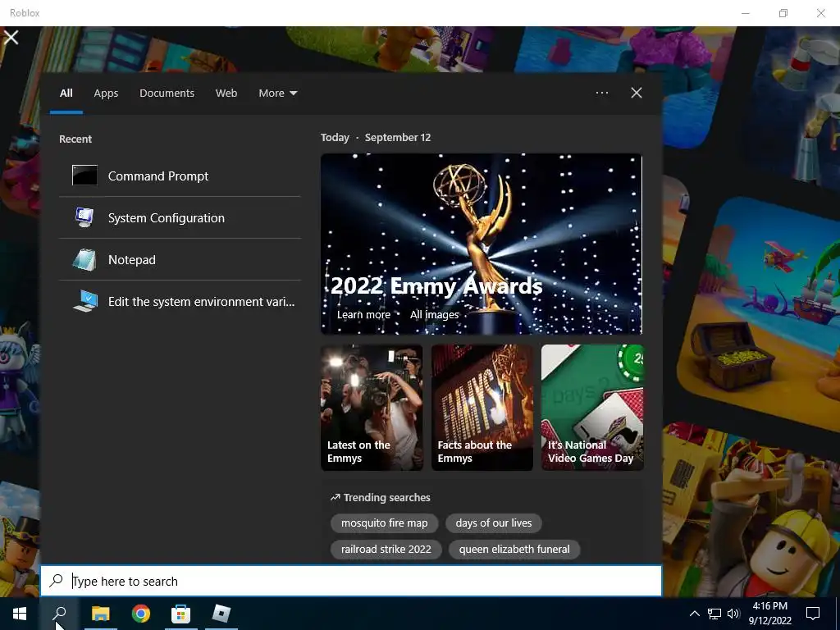
Task: Click the Roblox overlay close X
Action: point(11,38)
